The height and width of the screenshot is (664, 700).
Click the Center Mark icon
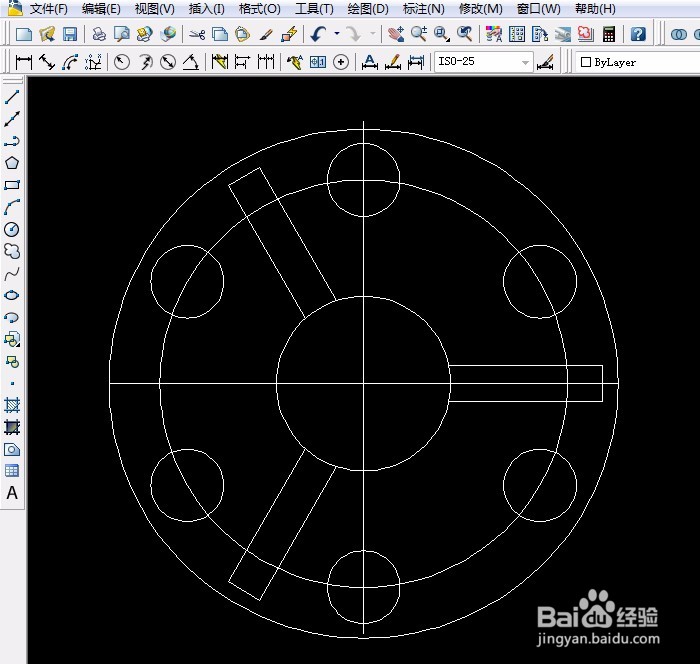(x=341, y=62)
